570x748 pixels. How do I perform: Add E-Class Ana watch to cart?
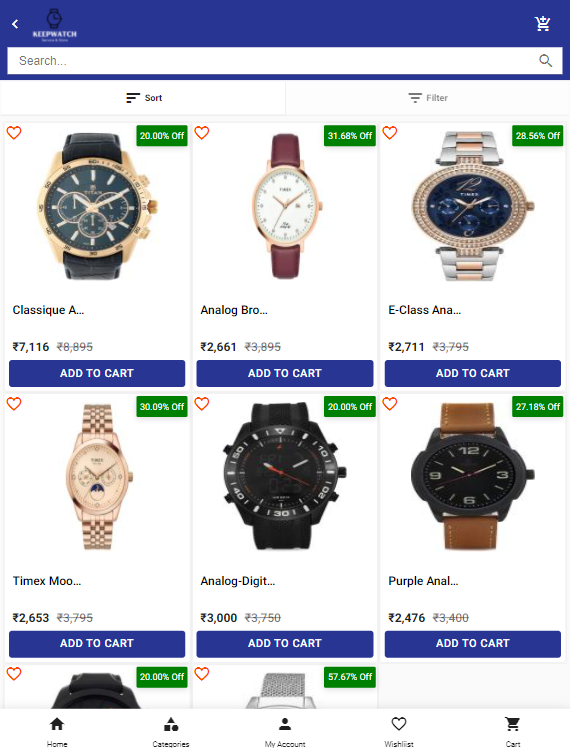(473, 373)
